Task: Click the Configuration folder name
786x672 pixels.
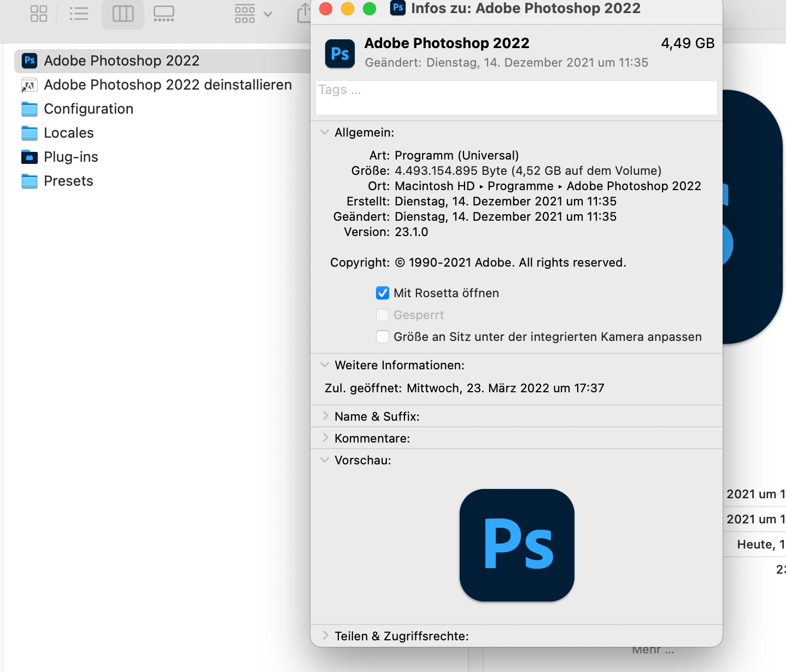Action: pos(89,109)
